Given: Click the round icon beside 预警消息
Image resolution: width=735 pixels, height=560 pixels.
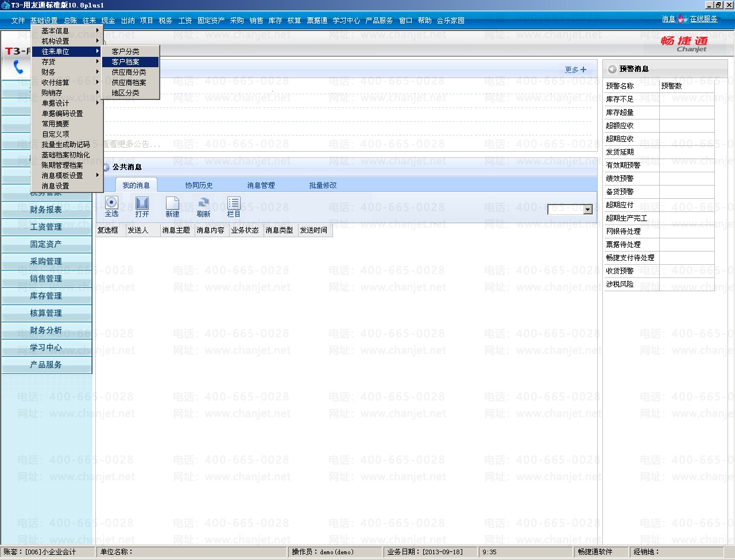Looking at the screenshot, I should coord(612,69).
